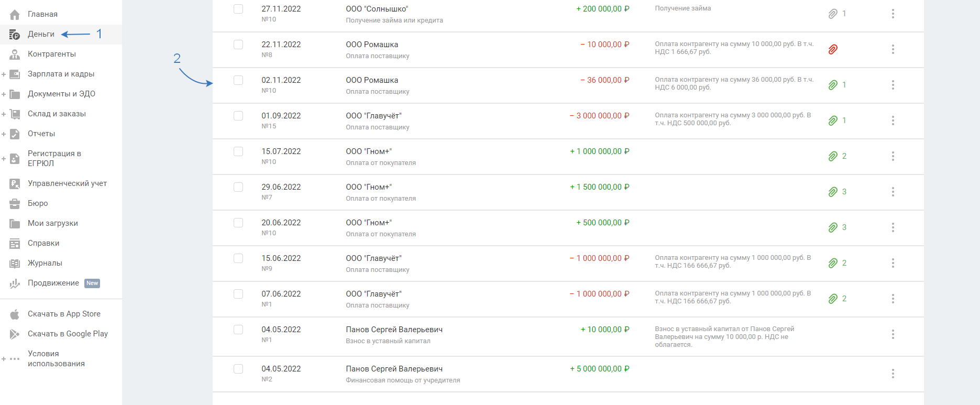
Task: Open three-dot menu for 04.05.2022 №2 row
Action: coord(893,374)
